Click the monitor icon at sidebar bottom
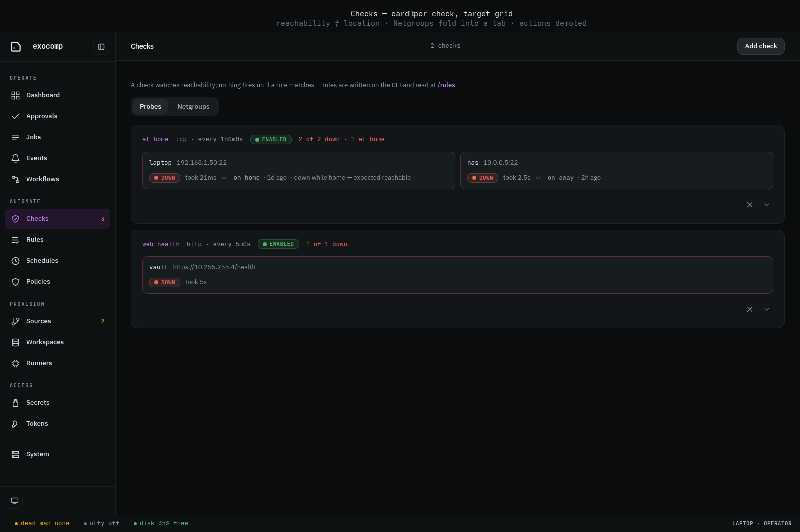This screenshot has height=532, width=800. pyautogui.click(x=15, y=501)
